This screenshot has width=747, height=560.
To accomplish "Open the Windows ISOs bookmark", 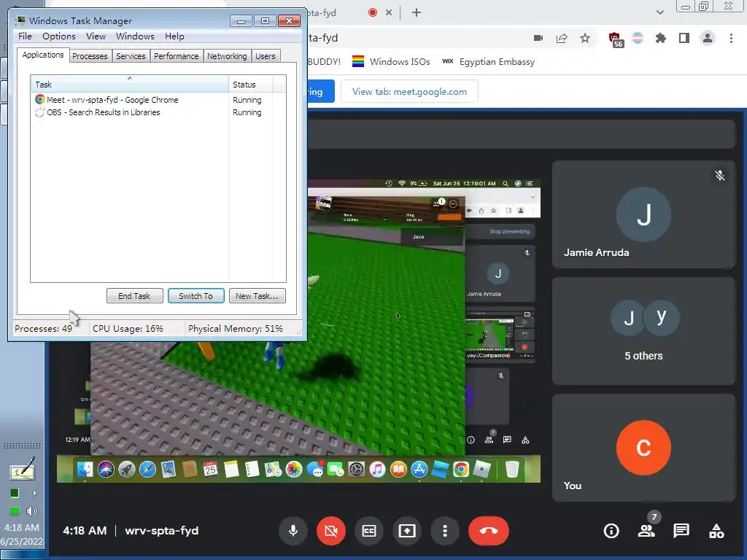I will 391,61.
